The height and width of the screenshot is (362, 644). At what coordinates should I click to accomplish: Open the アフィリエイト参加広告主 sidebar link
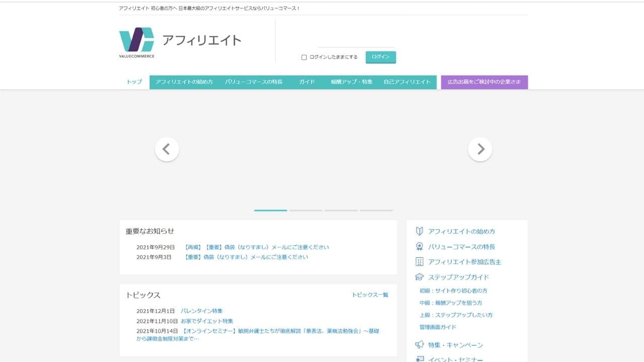coord(464,261)
